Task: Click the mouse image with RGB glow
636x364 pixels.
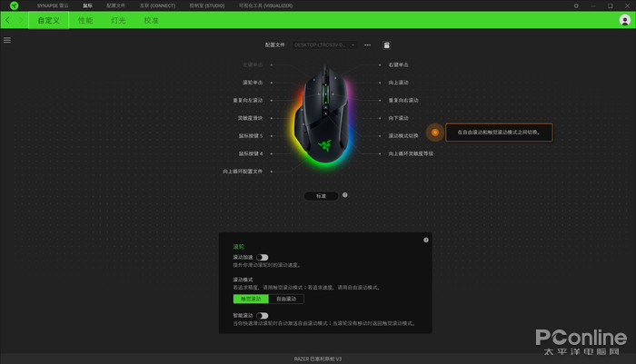Action: (324, 114)
